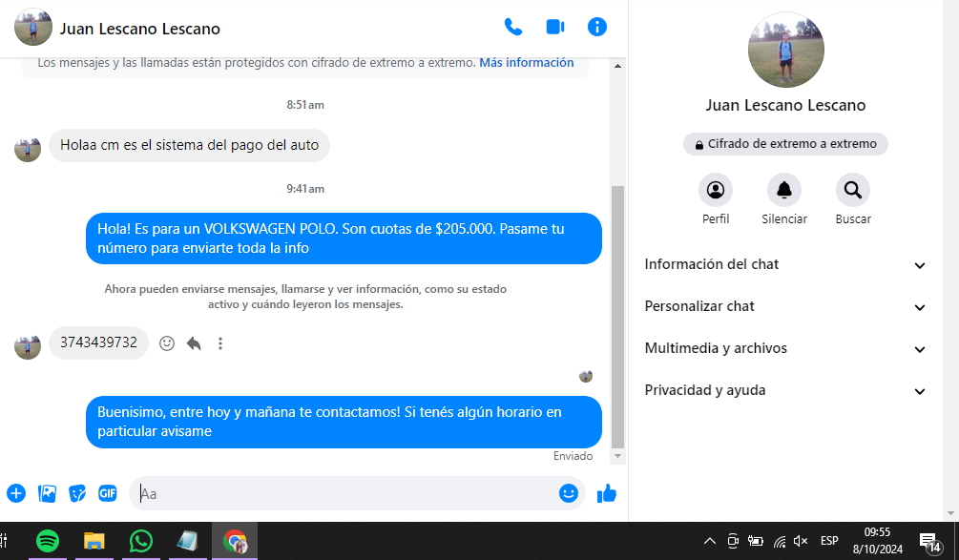Click the 3743439732 phone number text
Viewport: 959px width, 560px height.
[x=98, y=342]
